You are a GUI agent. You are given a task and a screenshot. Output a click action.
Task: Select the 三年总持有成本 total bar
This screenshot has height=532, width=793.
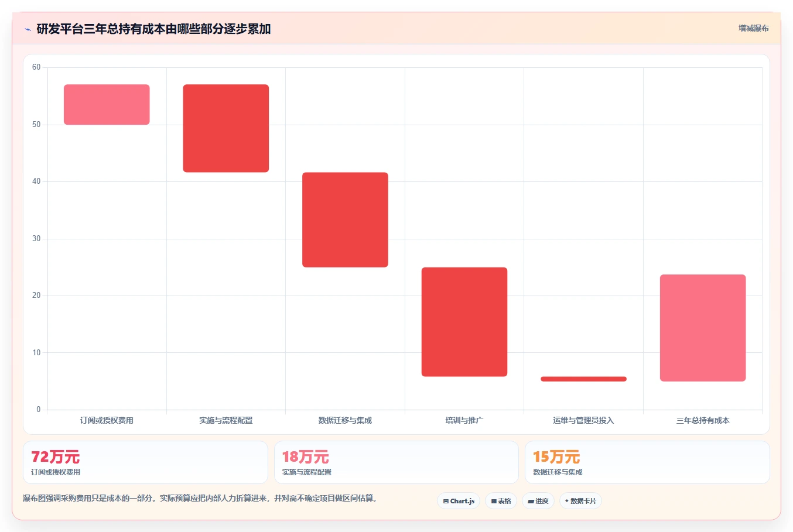pyautogui.click(x=703, y=328)
